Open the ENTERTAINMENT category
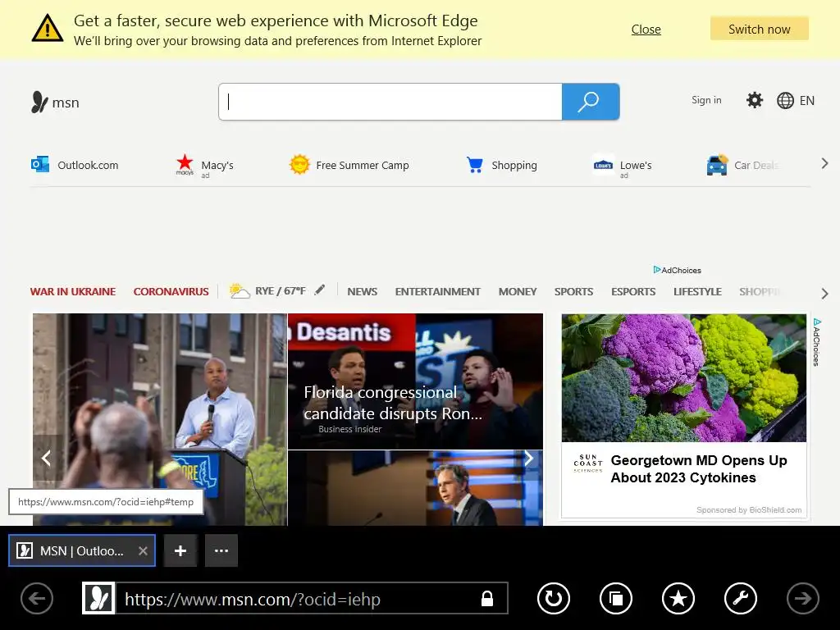Image resolution: width=840 pixels, height=630 pixels. click(x=438, y=291)
